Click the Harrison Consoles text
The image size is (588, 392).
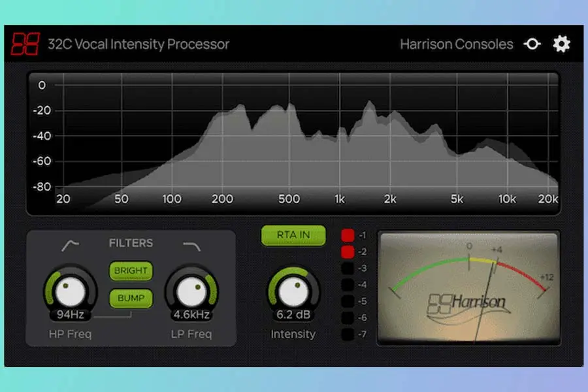(457, 44)
